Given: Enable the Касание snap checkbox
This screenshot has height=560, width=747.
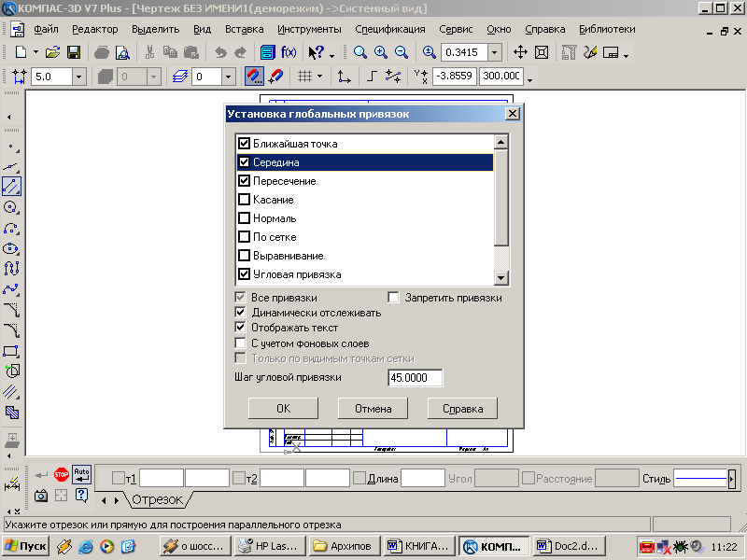Looking at the screenshot, I should point(244,200).
